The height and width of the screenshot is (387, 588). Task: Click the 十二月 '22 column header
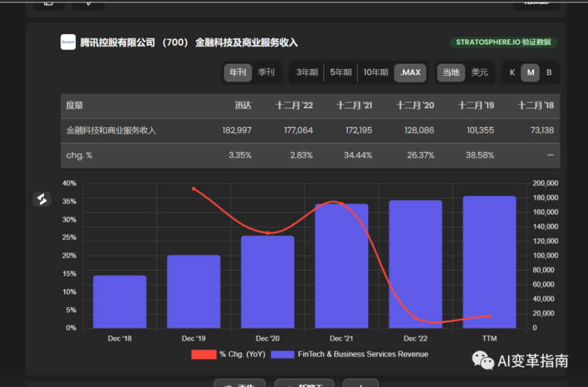tap(294, 105)
